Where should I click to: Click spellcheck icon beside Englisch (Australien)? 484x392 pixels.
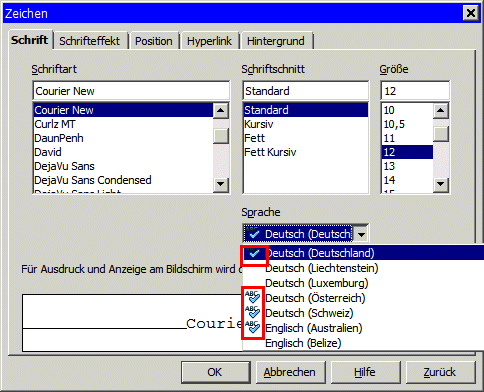[252, 327]
